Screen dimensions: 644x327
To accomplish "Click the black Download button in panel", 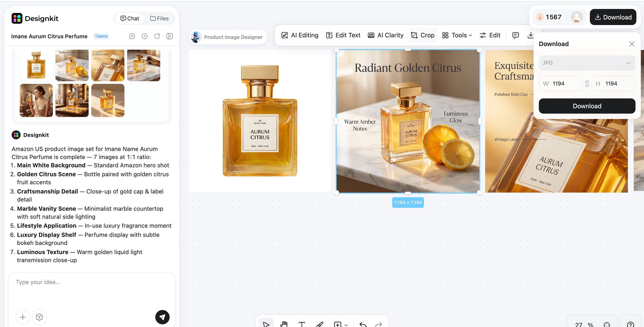I will coord(587,106).
